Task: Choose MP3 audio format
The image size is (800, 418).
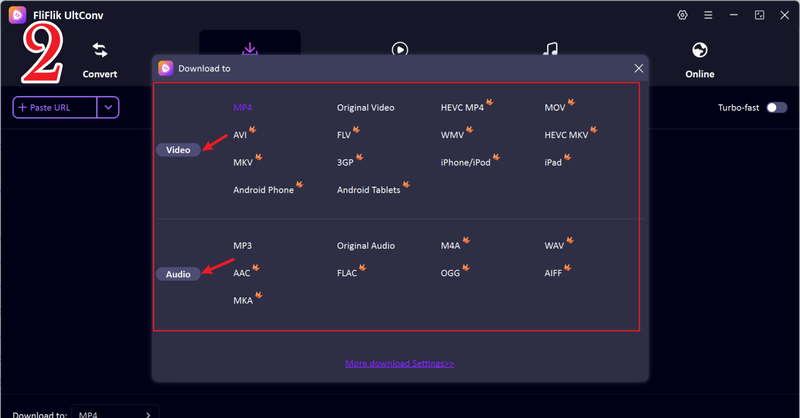Action: pos(243,246)
